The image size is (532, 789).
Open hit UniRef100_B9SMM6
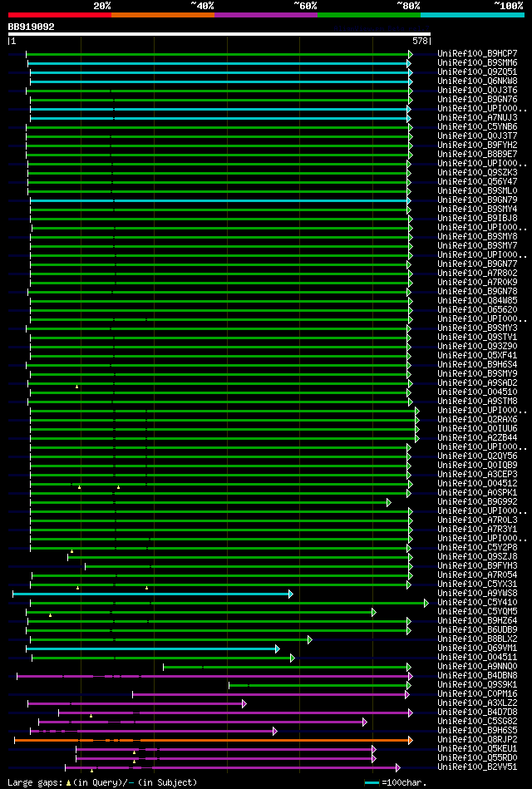click(478, 63)
